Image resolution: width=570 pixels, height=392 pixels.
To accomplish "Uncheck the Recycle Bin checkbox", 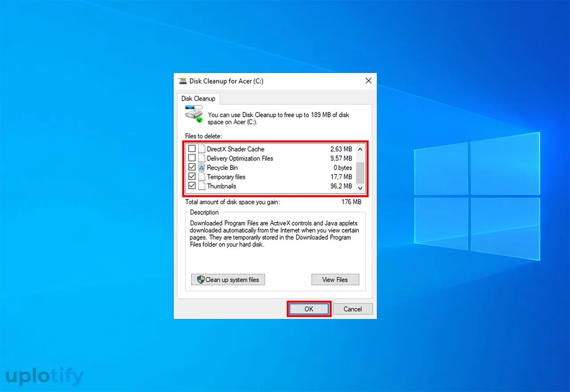I will pos(192,167).
